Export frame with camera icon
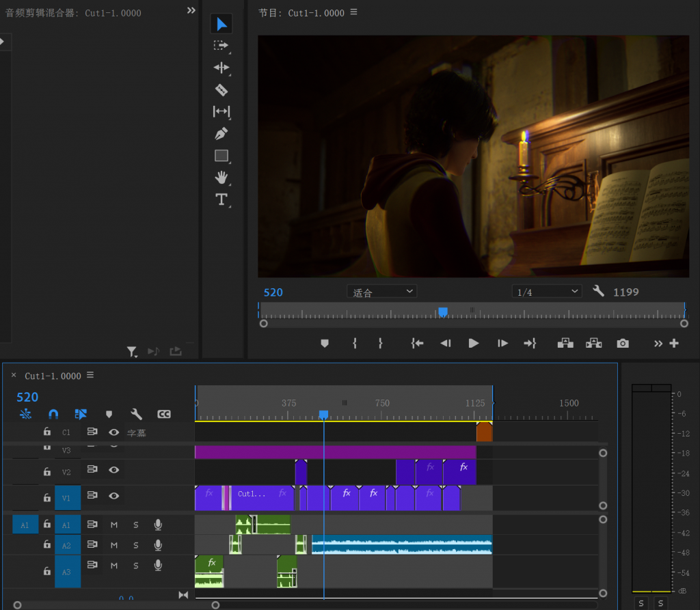700x610 pixels. tap(623, 343)
